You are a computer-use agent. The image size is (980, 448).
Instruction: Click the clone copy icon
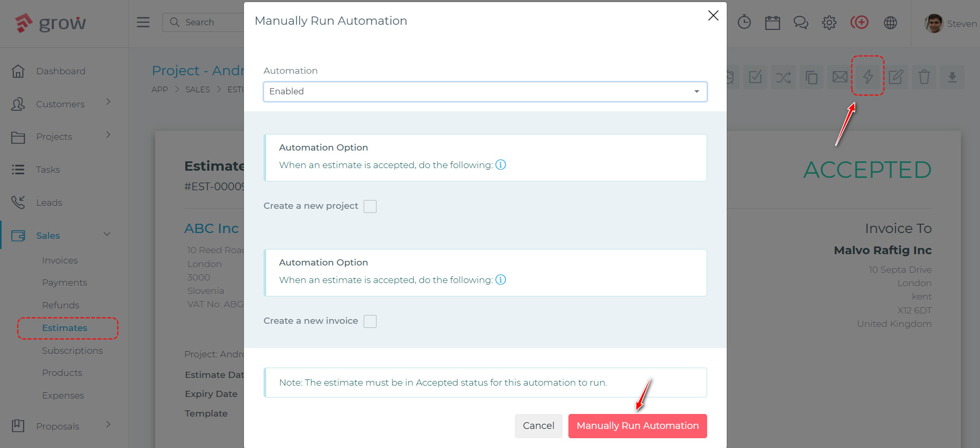point(811,77)
